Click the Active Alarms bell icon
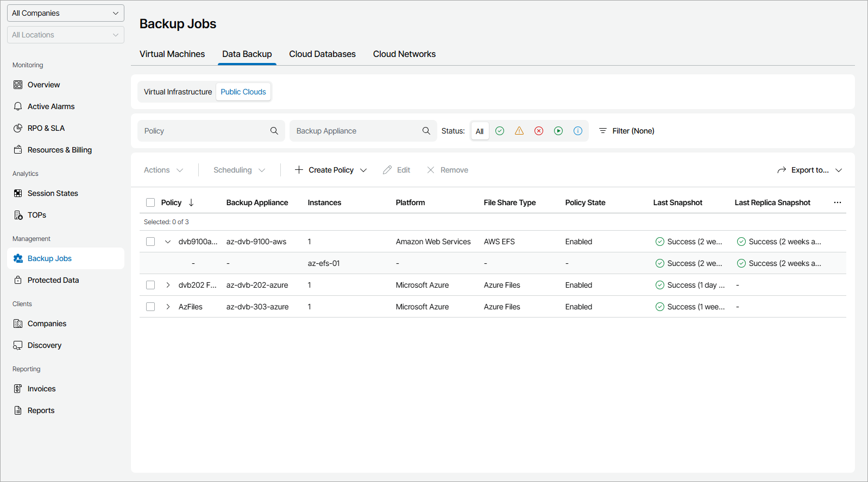Screen dimensions: 868x482 18,106
